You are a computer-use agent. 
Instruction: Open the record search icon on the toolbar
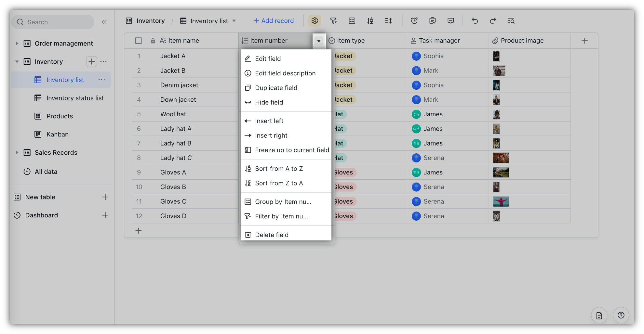(511, 20)
